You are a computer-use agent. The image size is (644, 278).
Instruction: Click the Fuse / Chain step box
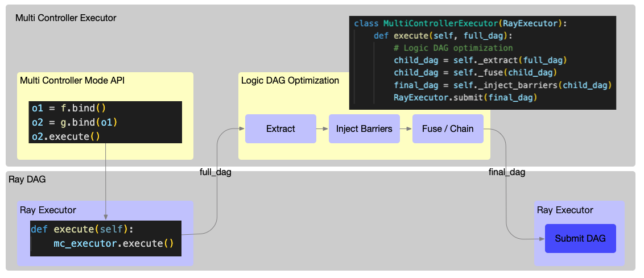click(448, 128)
